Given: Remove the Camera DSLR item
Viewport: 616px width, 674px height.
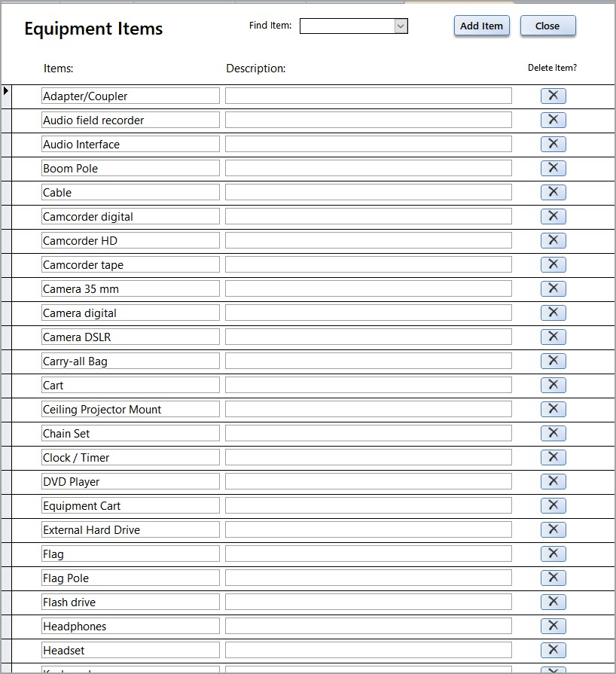Looking at the screenshot, I should (553, 337).
